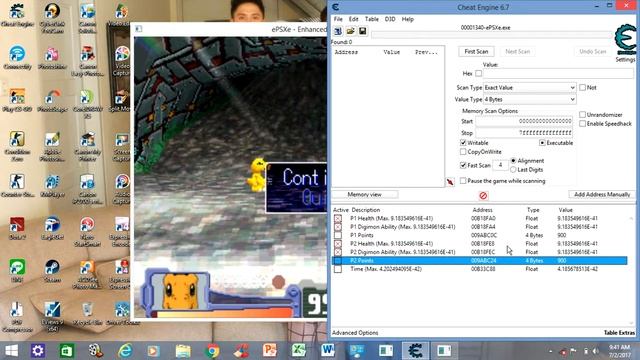
Task: Click the open folder icon to load table
Action: click(350, 31)
